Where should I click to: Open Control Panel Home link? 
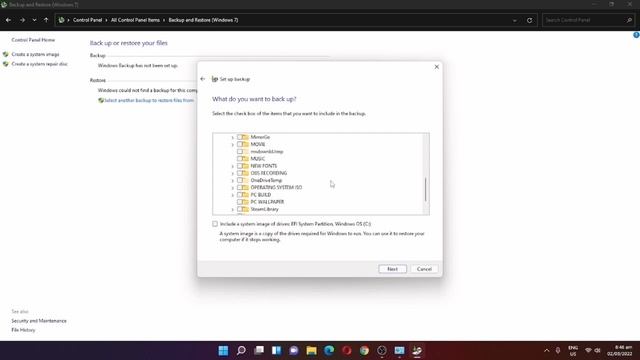tap(33, 40)
